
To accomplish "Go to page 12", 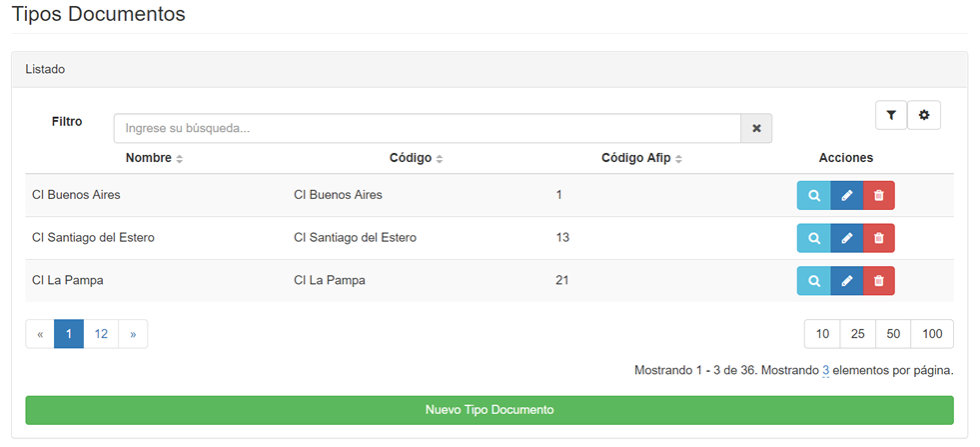I will coord(101,334).
